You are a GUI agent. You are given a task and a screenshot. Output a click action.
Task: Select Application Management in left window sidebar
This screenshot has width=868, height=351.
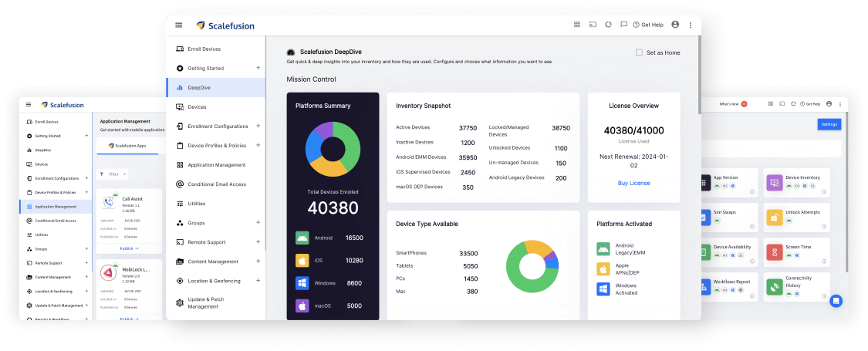pos(56,207)
